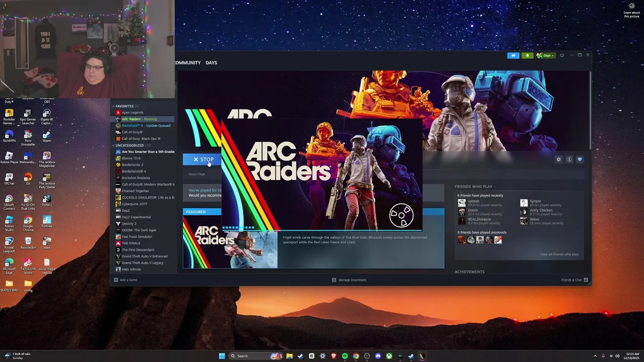Select THE FINALS in library
The height and width of the screenshot is (362, 644).
coord(131,243)
